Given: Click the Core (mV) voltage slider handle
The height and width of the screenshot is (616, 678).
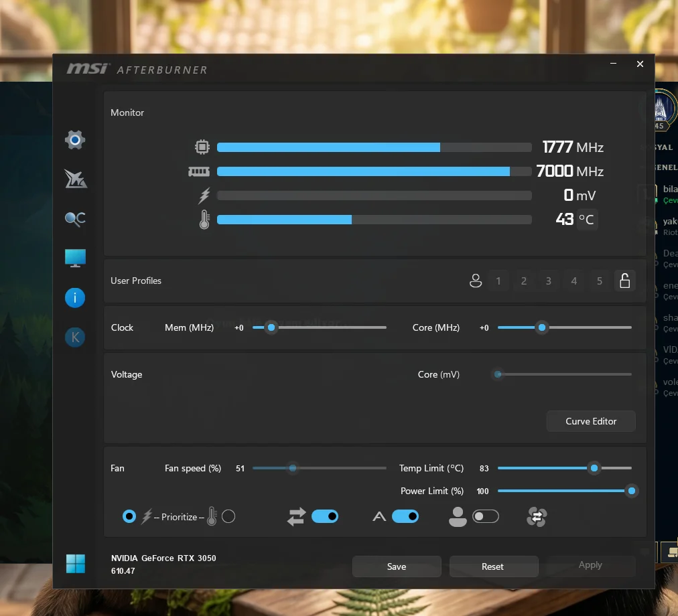Looking at the screenshot, I should pos(498,374).
